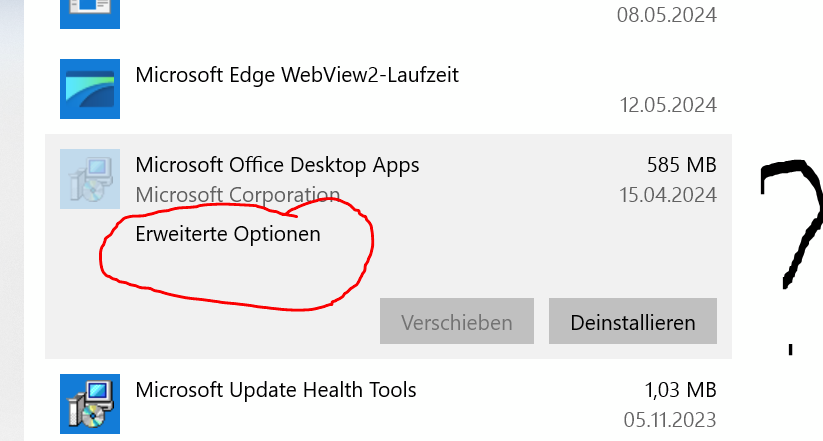This screenshot has width=823, height=441.
Task: Click the partially visible top app icon
Action: 90,14
